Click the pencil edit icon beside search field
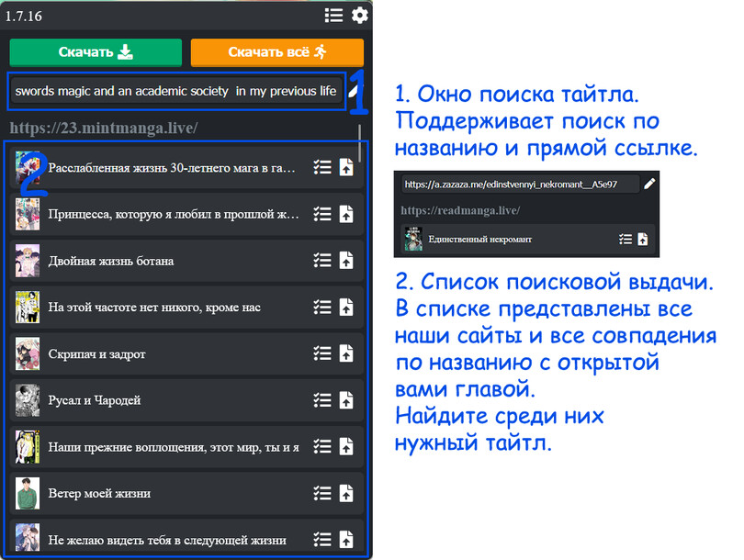 353,92
